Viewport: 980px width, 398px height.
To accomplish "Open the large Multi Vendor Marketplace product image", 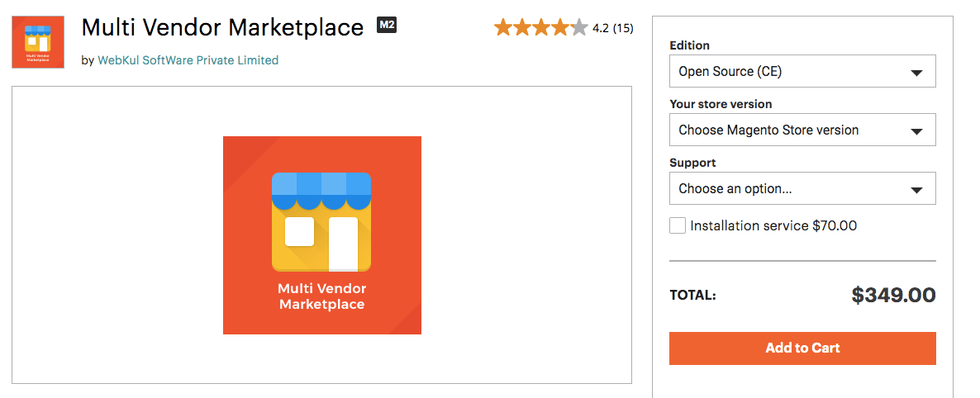I will point(322,235).
